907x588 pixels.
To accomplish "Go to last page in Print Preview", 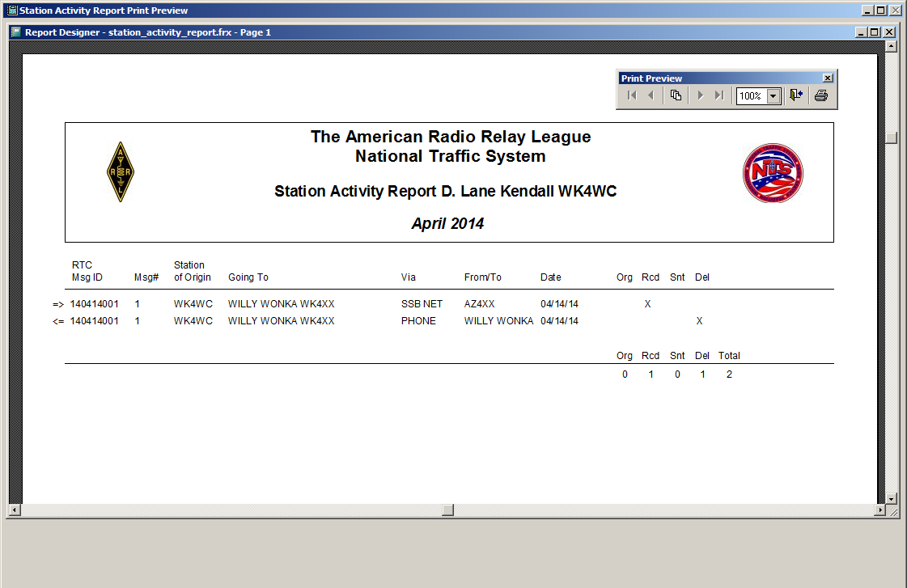I will coord(719,95).
